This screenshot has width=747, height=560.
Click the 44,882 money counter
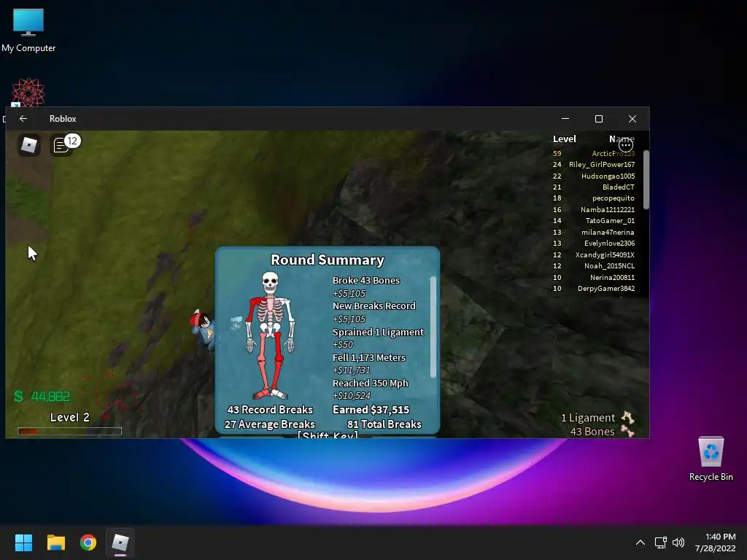(x=50, y=396)
